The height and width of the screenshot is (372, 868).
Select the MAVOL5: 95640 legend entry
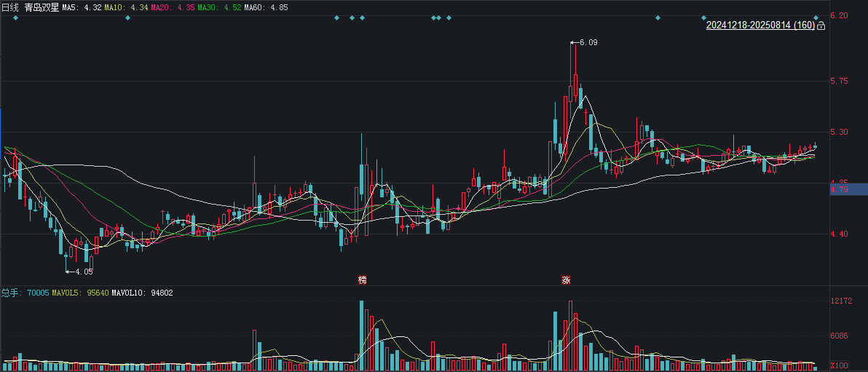pos(80,293)
